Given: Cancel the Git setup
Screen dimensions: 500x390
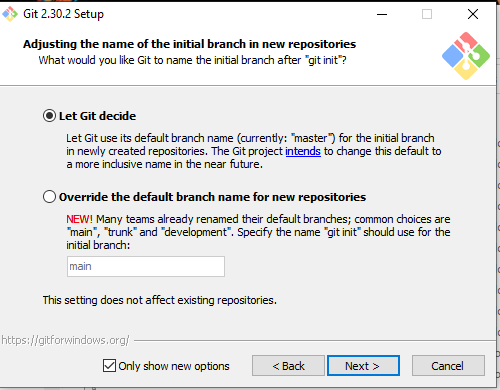Looking at the screenshot, I should [448, 366].
